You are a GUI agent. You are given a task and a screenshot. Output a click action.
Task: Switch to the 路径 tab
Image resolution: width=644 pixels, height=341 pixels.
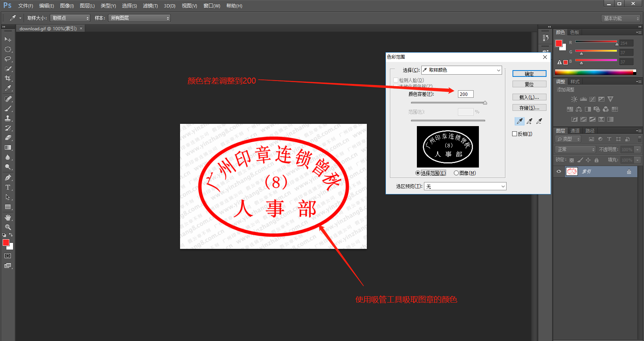pyautogui.click(x=590, y=131)
